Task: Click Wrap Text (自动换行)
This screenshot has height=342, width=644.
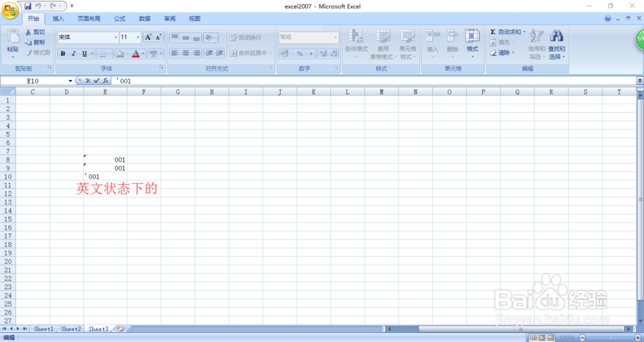Action: tap(245, 37)
